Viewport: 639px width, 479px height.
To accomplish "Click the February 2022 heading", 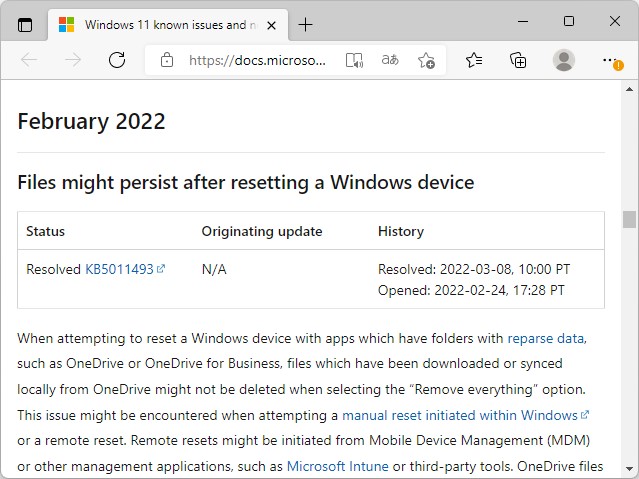I will pos(91,121).
